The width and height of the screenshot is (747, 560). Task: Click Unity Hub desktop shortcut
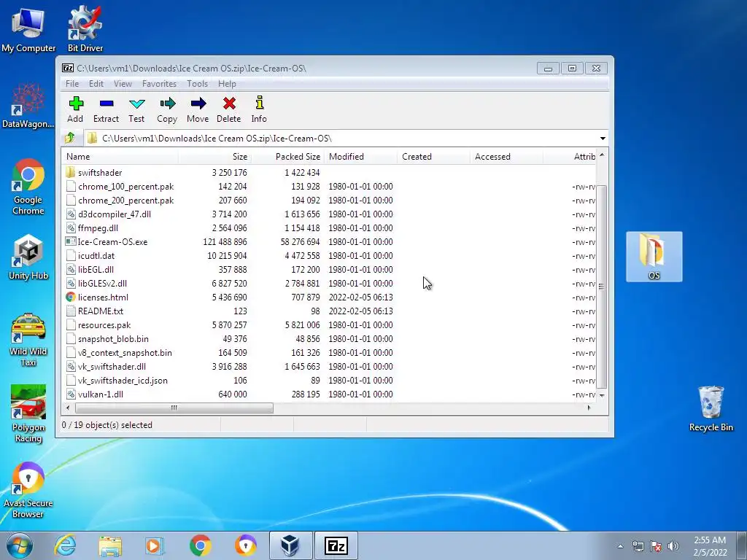(x=28, y=257)
